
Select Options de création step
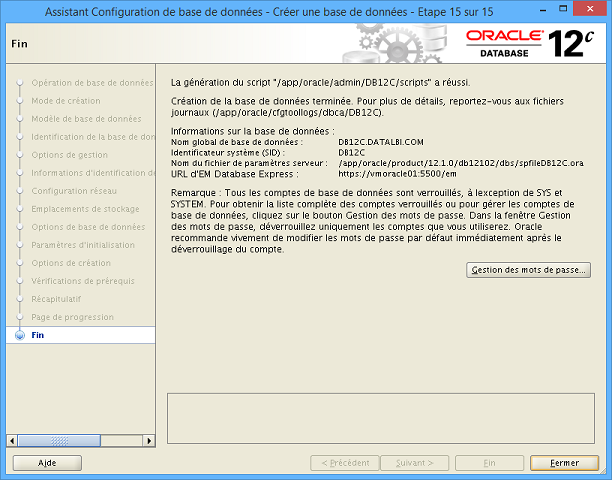pyautogui.click(x=71, y=263)
